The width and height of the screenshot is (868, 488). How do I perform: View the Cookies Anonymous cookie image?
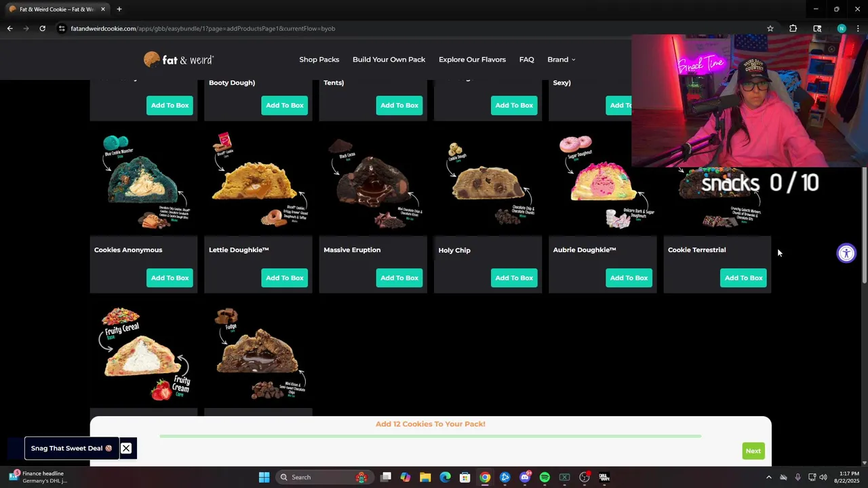144,182
